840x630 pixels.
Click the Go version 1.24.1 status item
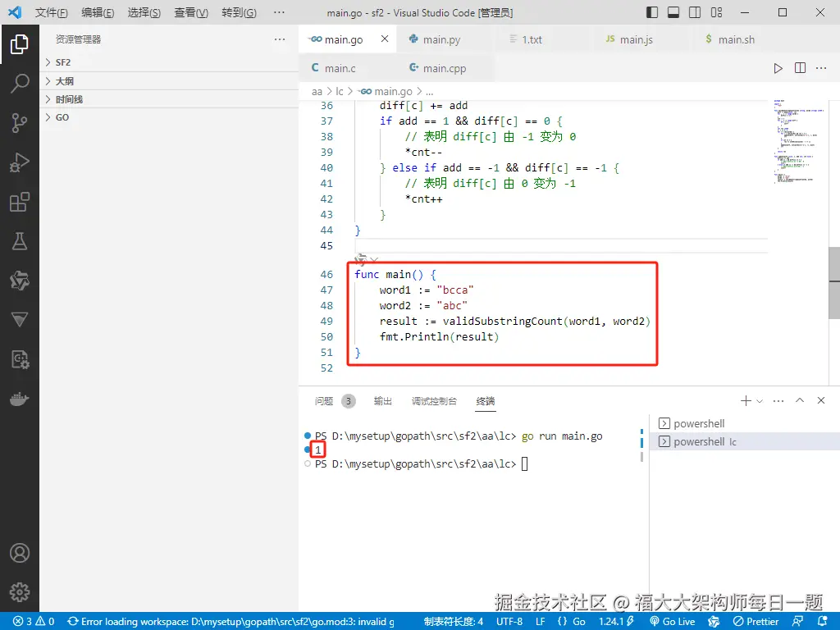616,622
